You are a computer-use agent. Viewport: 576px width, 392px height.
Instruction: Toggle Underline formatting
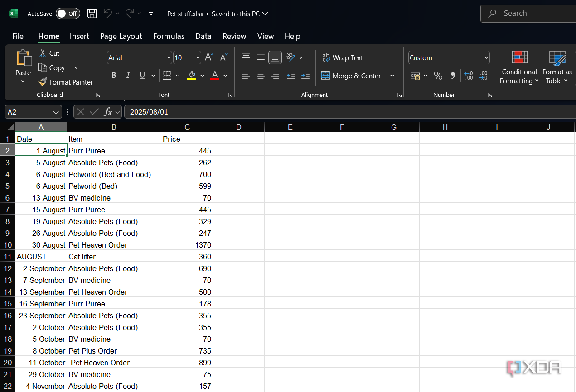point(142,76)
